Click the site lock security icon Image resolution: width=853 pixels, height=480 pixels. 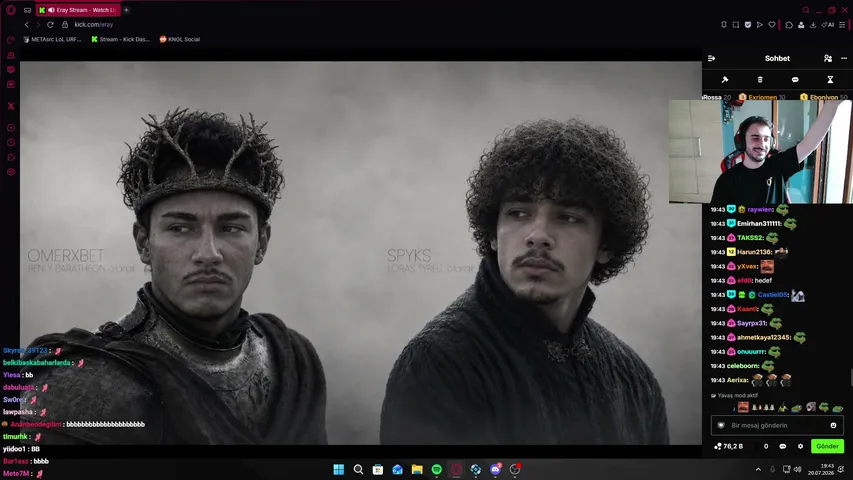[x=65, y=24]
